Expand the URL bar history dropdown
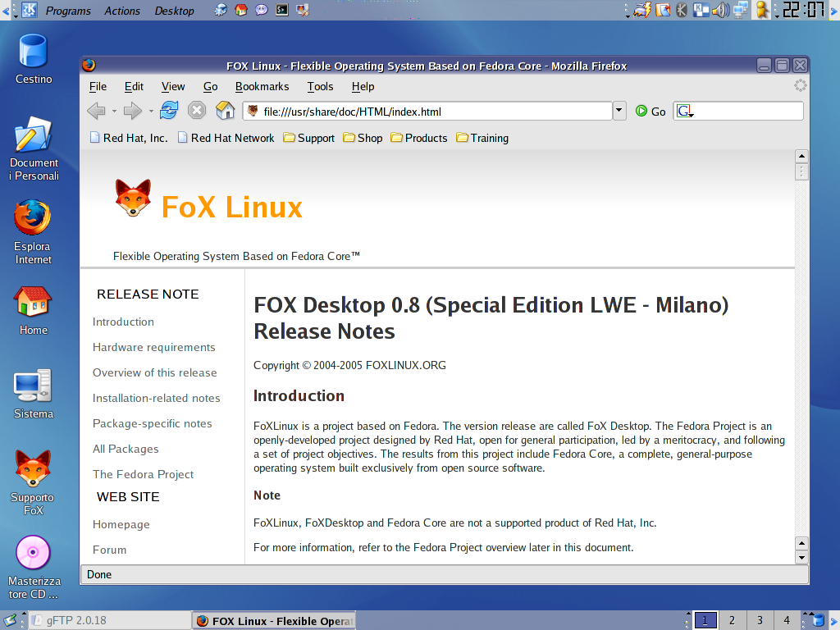The image size is (840, 630). coord(619,111)
